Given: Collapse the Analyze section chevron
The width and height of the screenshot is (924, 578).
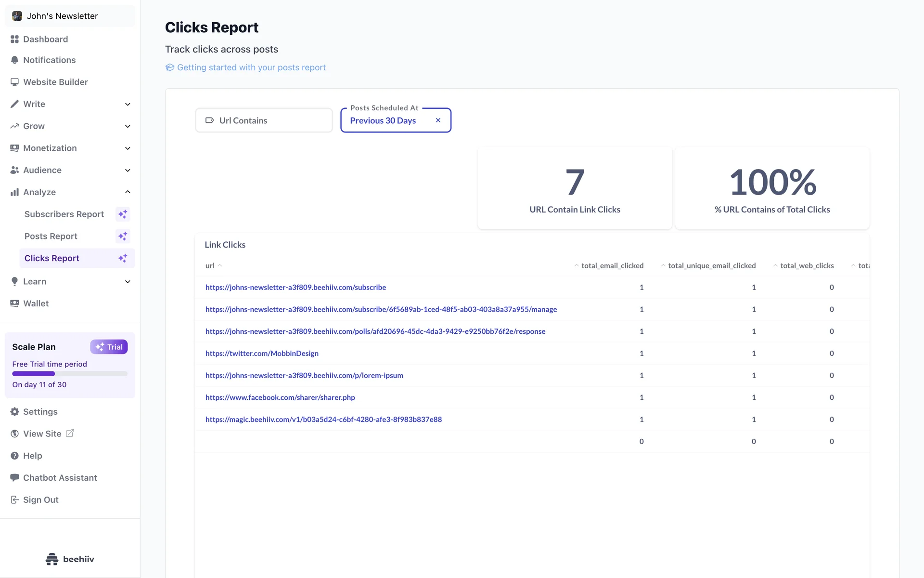Looking at the screenshot, I should tap(128, 192).
